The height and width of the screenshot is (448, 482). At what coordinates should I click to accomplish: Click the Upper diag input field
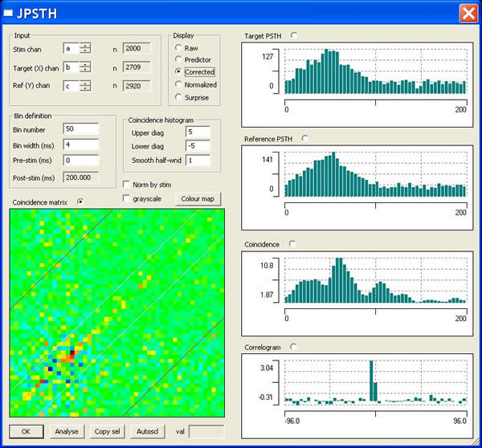tap(197, 132)
